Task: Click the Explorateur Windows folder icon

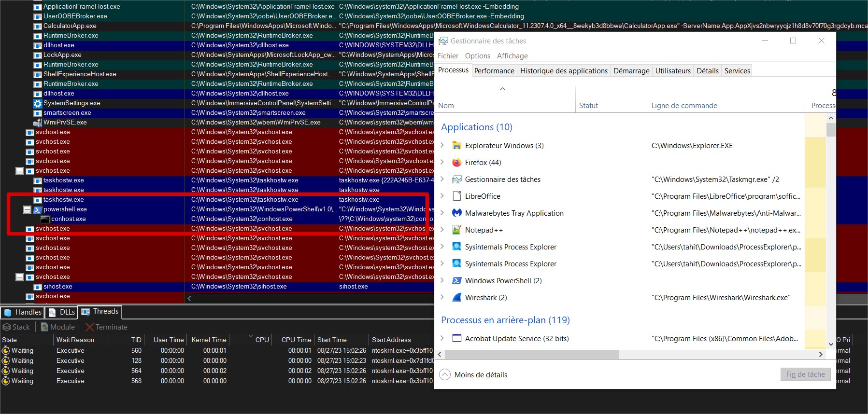Action: [456, 145]
